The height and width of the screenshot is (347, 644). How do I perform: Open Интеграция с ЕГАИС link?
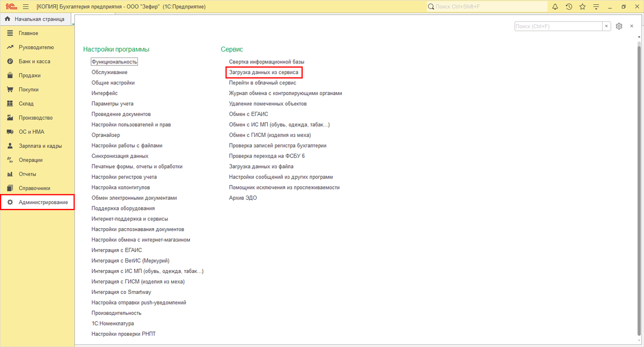click(x=116, y=250)
